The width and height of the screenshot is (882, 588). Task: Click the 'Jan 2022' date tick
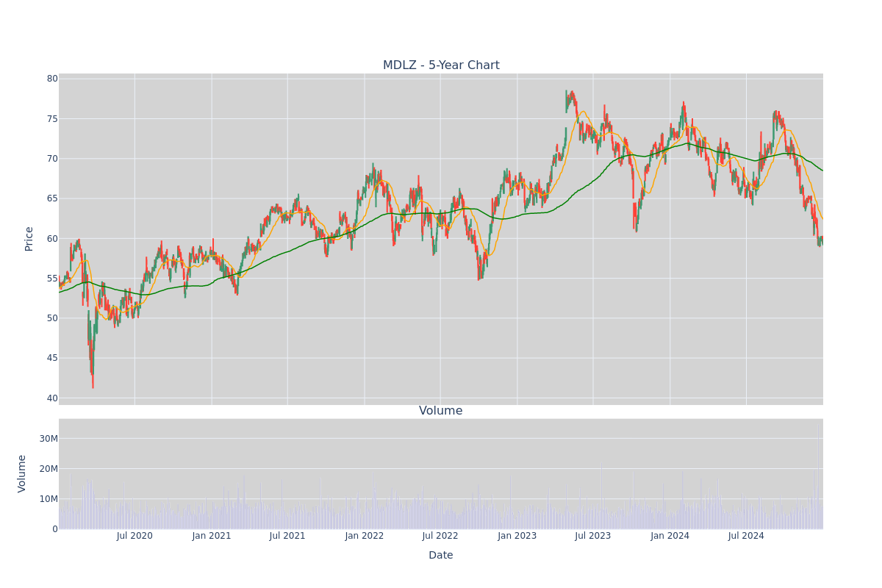(365, 536)
